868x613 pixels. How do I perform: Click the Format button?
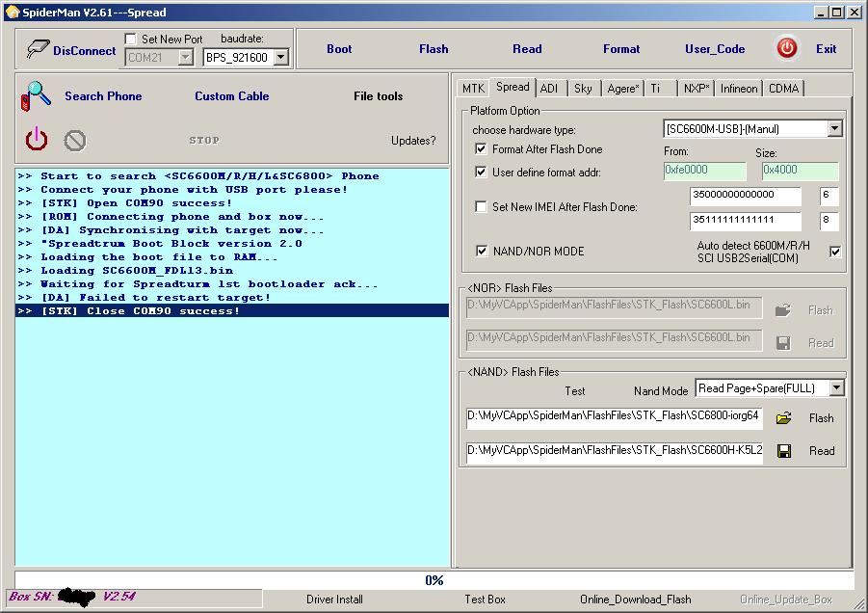(x=621, y=49)
